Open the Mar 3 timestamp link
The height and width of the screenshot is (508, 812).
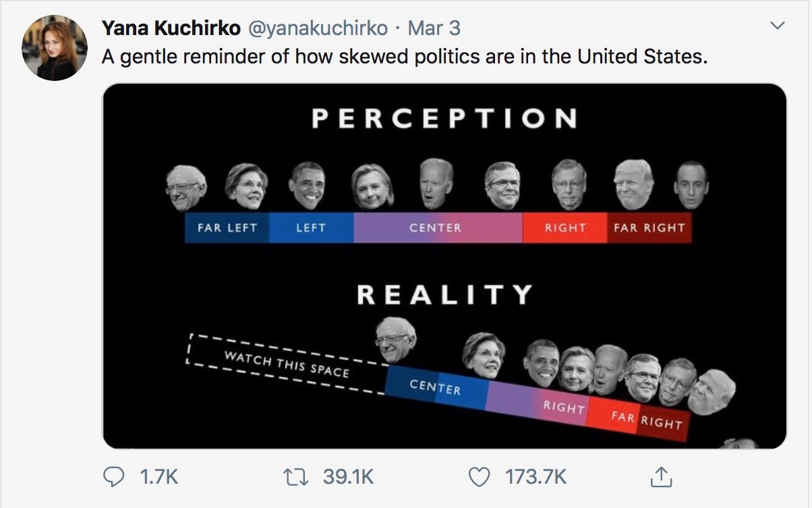click(434, 28)
